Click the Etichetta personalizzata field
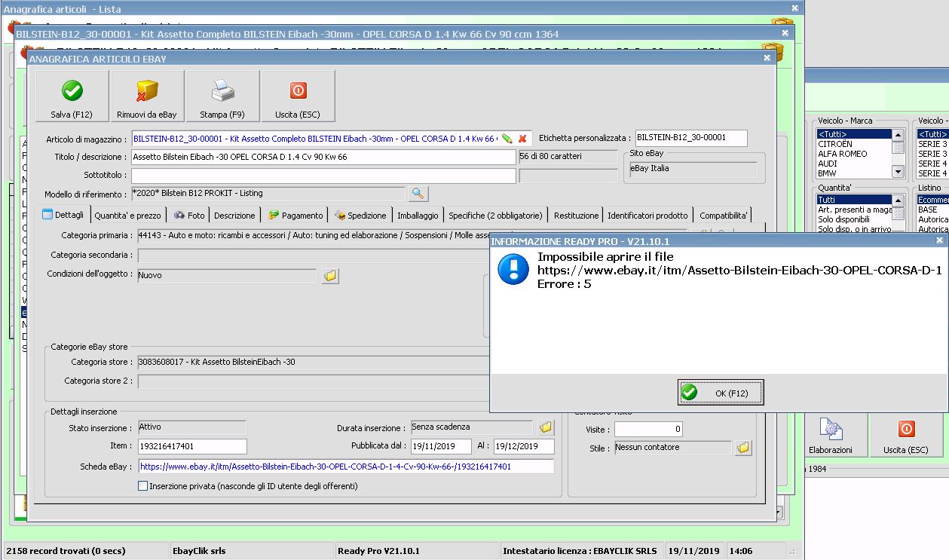 tap(691, 138)
